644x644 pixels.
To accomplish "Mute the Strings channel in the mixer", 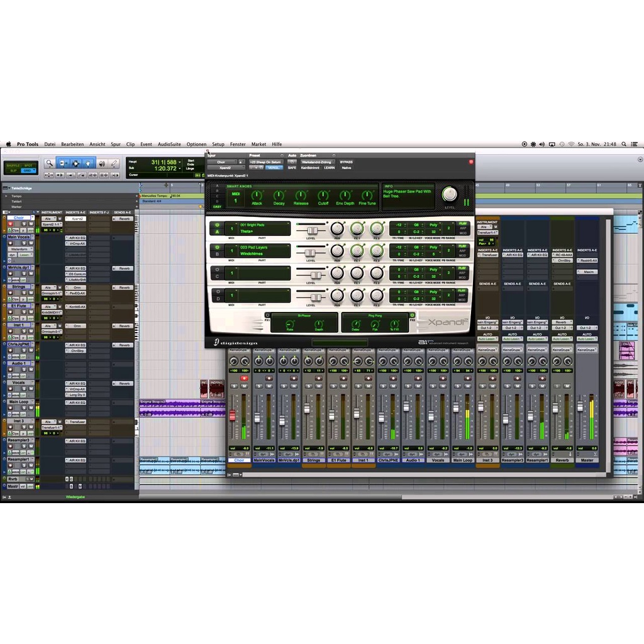I will [x=318, y=387].
